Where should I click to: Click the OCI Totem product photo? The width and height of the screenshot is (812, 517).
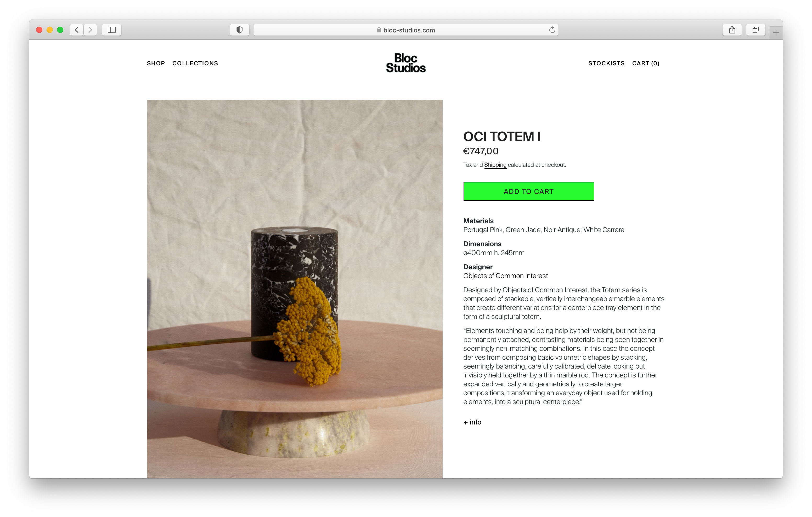click(295, 289)
